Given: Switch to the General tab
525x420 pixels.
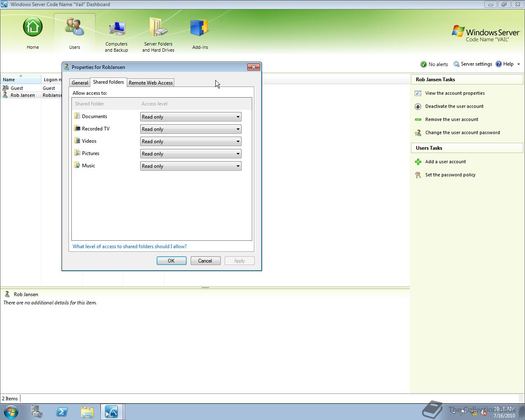Looking at the screenshot, I should point(80,82).
